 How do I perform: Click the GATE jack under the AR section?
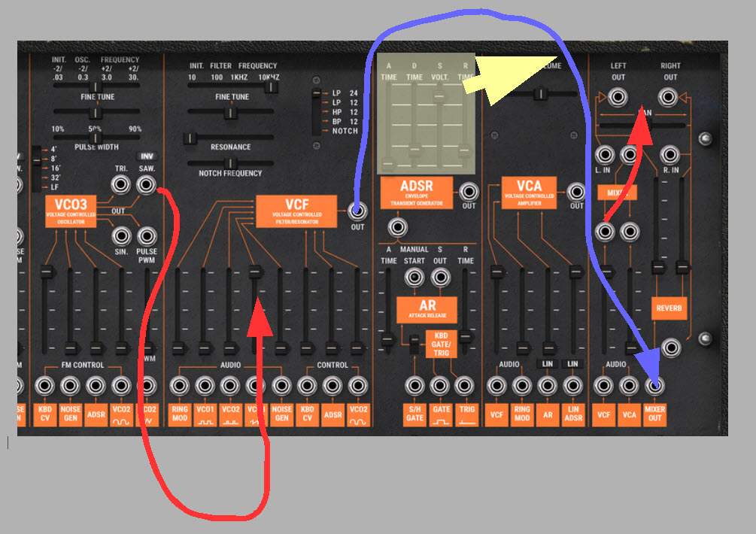[440, 386]
